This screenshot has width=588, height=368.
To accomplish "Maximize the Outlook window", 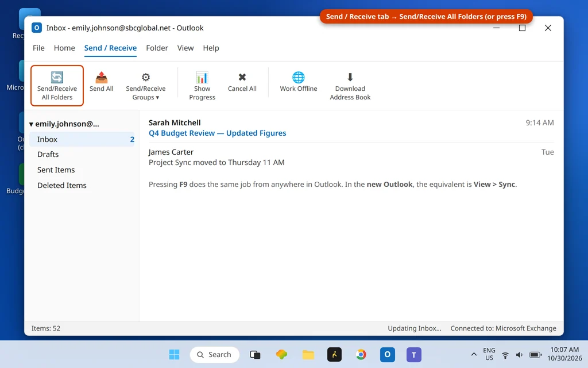I will (x=522, y=28).
